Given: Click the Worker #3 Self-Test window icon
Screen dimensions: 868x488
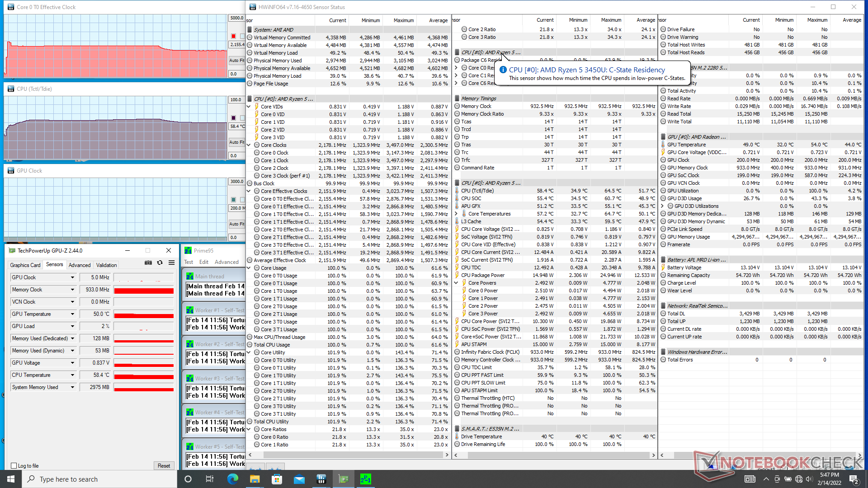Looking at the screenshot, I should pos(190,379).
